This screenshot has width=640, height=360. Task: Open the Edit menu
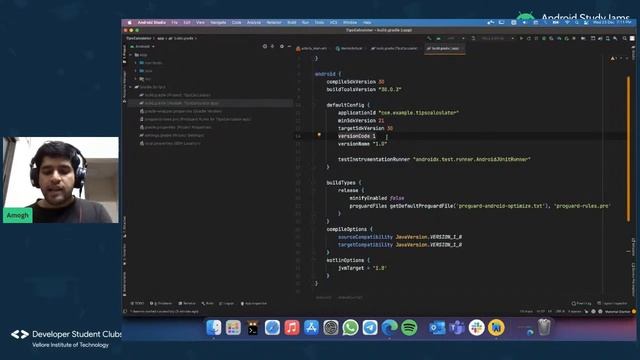point(187,22)
